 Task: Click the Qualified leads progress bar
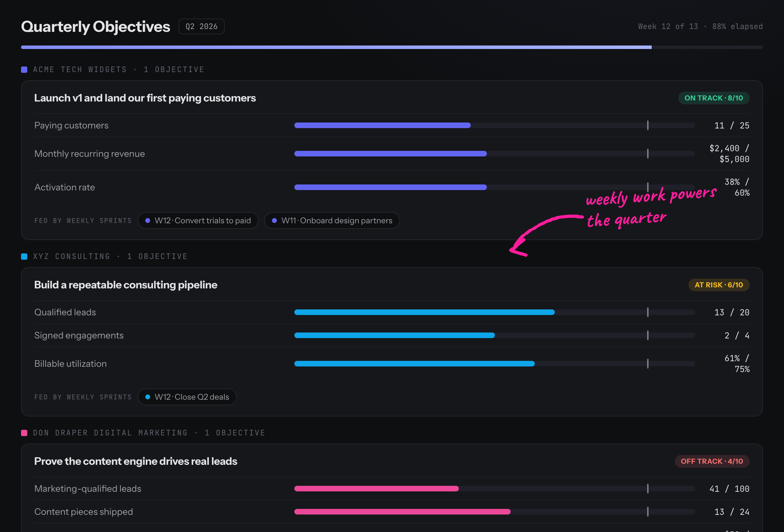point(495,312)
